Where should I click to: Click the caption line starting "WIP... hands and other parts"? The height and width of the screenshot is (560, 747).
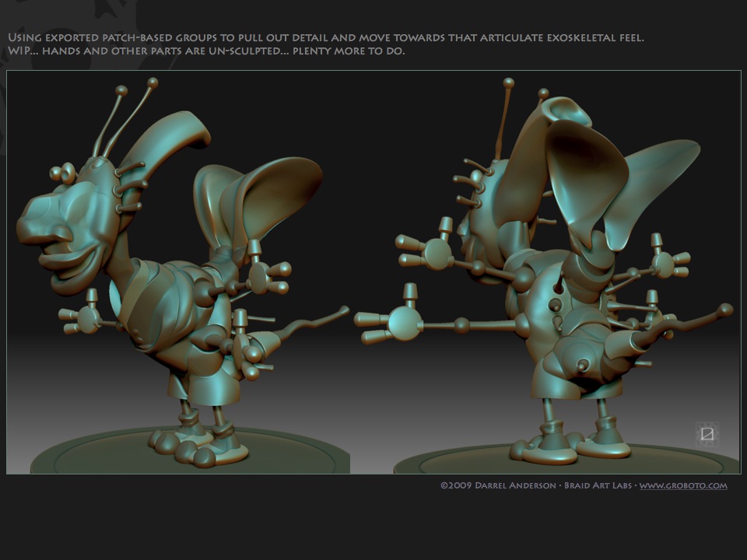(x=206, y=51)
